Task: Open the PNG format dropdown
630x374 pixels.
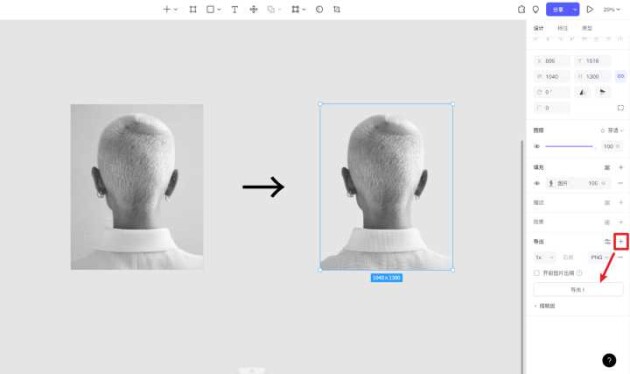Action: [599, 257]
